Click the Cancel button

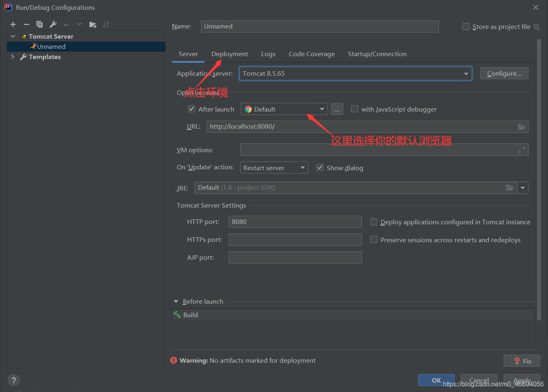pos(479,380)
